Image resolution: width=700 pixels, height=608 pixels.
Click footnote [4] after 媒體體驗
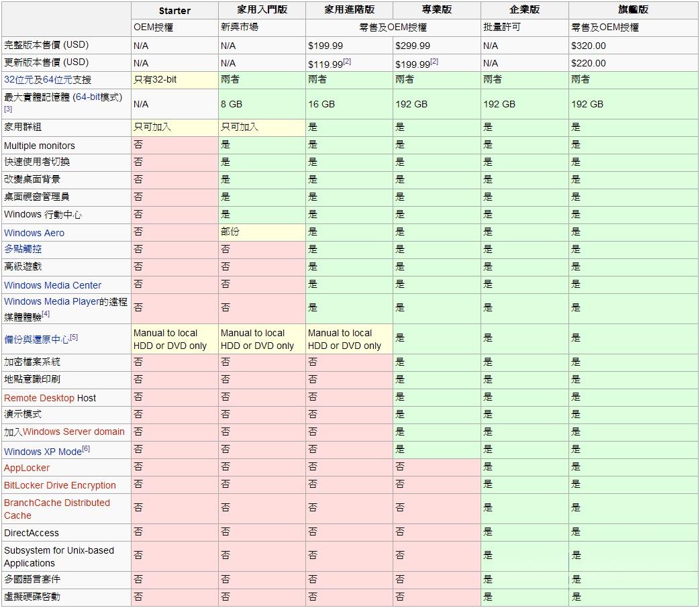click(x=46, y=314)
